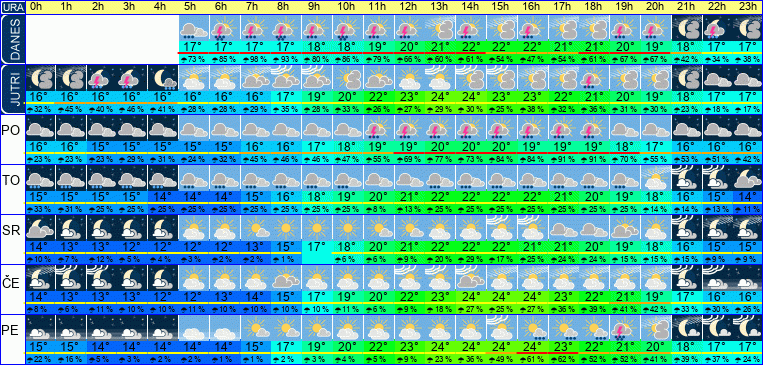Screen dimensions: 763x365
Task: Click the 12h hour column header
Action: (410, 7)
